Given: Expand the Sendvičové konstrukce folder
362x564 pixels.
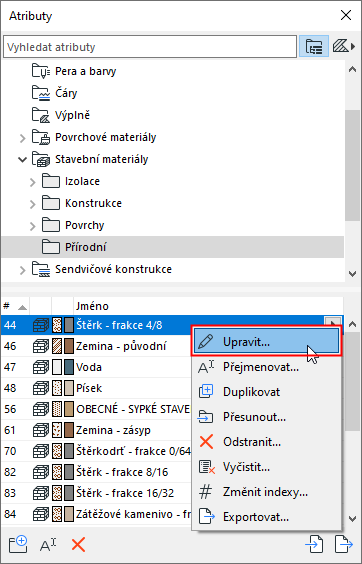Looking at the screenshot, I should pos(23,269).
